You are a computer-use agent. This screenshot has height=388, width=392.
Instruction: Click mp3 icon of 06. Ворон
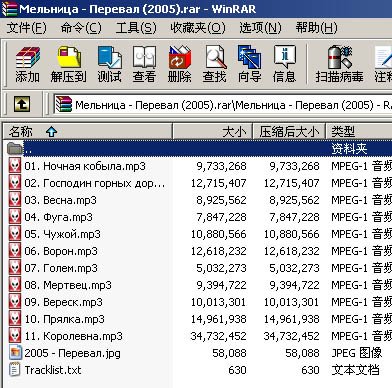[15, 251]
